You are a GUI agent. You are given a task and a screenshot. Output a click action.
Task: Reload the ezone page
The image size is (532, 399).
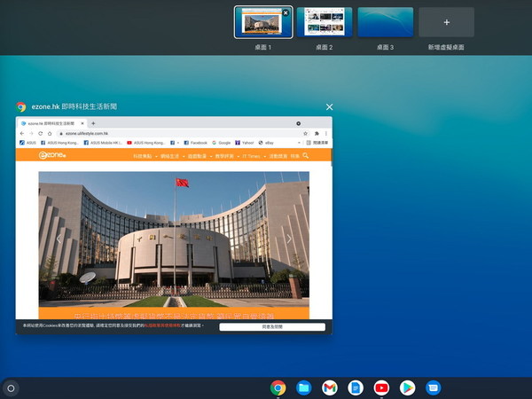41,133
